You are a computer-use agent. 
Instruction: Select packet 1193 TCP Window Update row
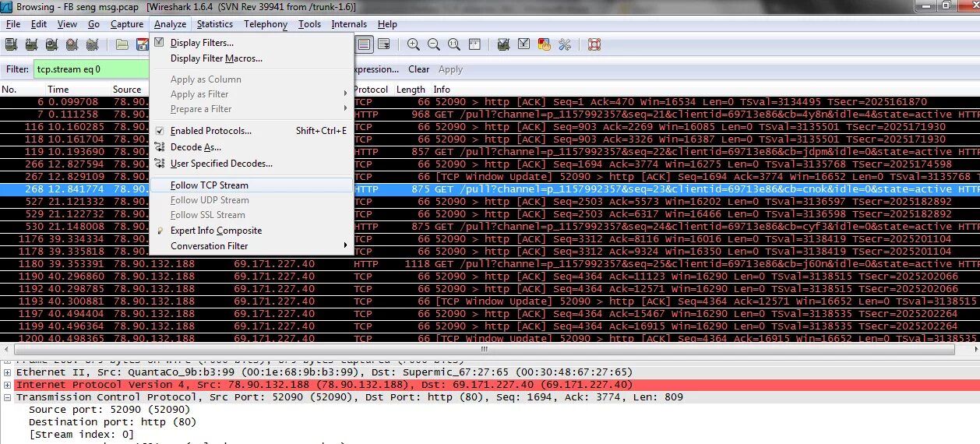(x=490, y=301)
